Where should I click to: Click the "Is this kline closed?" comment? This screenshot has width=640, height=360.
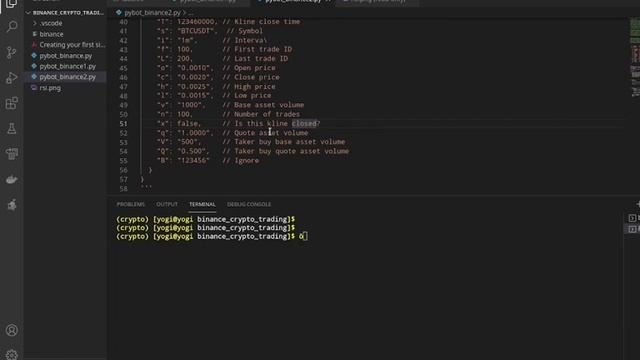271,124
